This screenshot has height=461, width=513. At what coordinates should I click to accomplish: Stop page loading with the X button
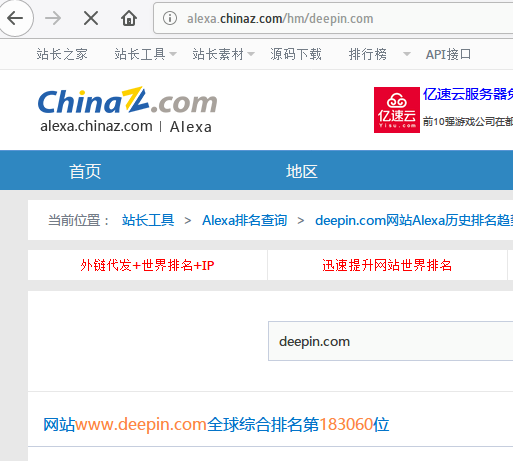pos(91,18)
